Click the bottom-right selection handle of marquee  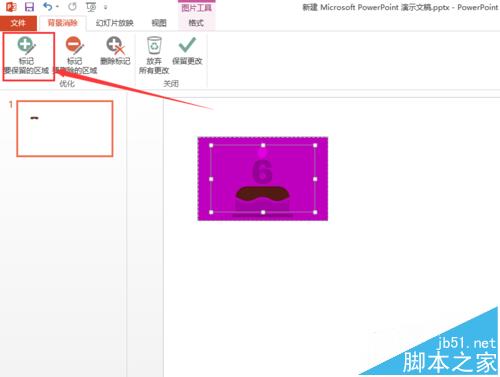click(x=315, y=212)
